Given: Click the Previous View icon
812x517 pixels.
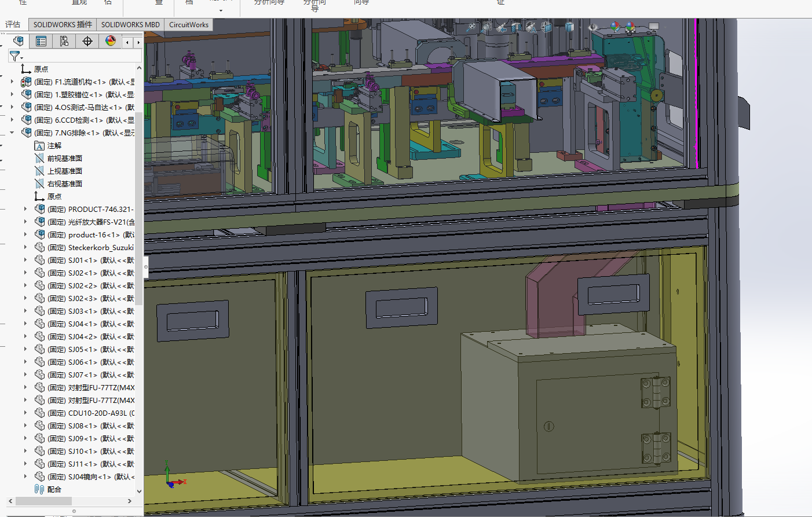Looking at the screenshot, I should coord(502,27).
